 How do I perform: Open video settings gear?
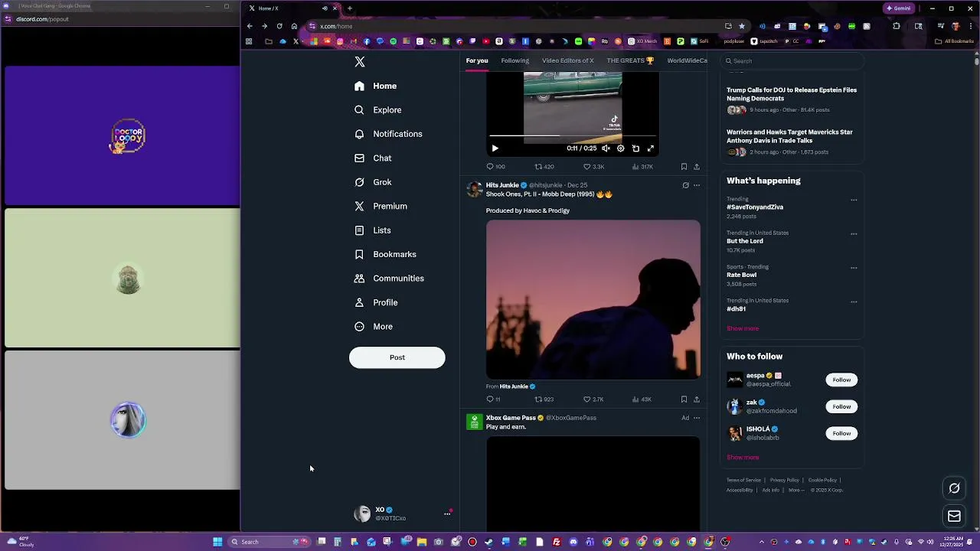621,148
